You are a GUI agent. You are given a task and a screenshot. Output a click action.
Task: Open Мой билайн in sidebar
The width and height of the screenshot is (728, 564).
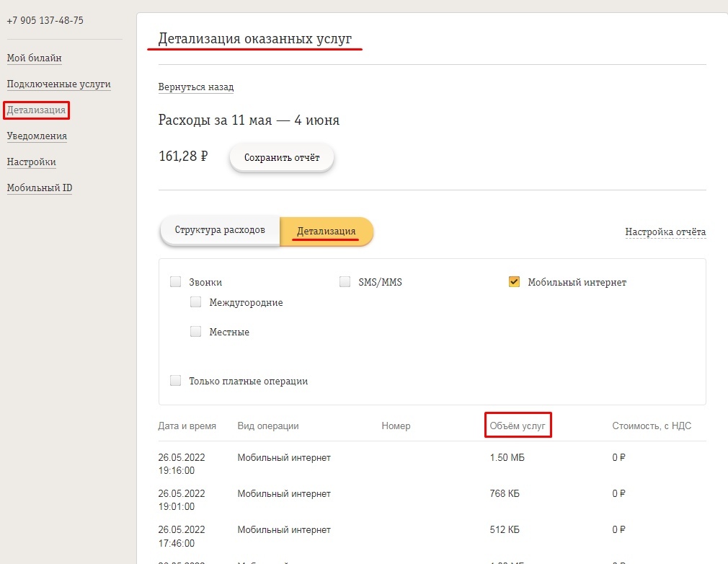pyautogui.click(x=35, y=58)
